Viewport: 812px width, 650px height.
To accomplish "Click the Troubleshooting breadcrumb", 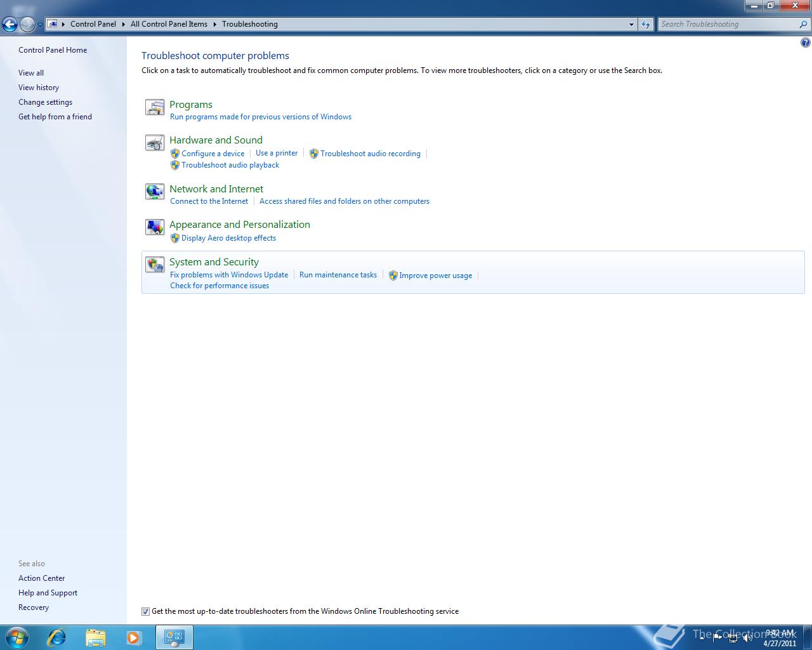I will point(250,24).
